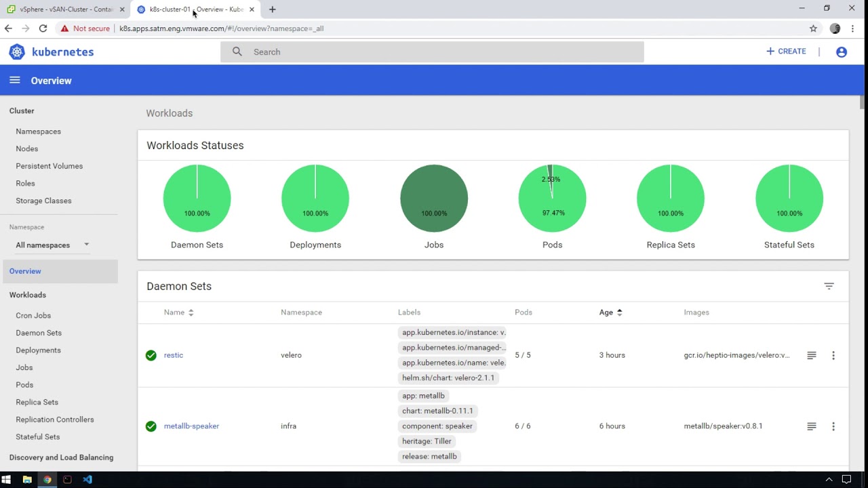
Task: Click the CREATE button
Action: pyautogui.click(x=786, y=52)
